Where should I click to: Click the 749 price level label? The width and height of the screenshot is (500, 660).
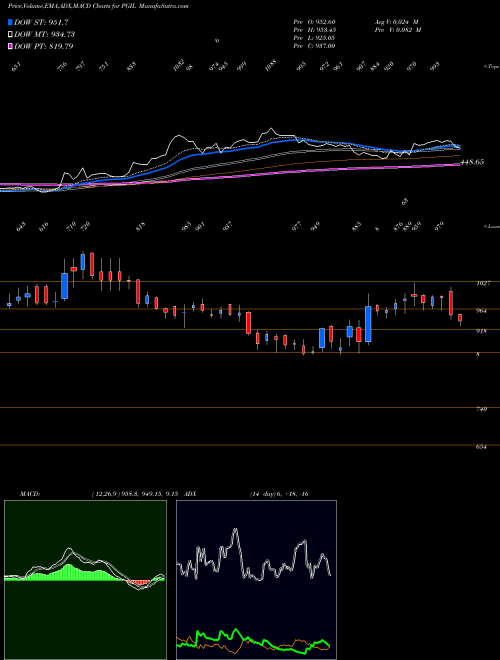pyautogui.click(x=481, y=409)
